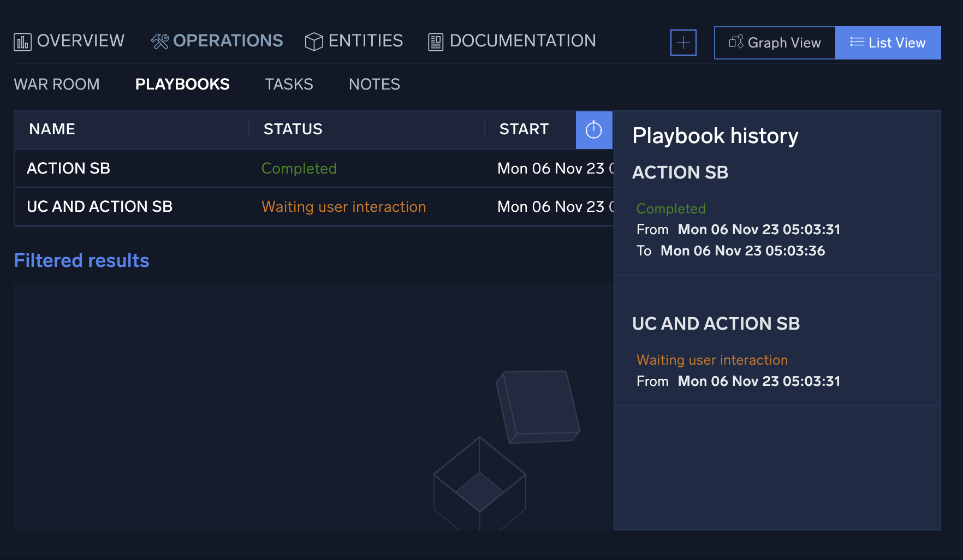963x560 pixels.
Task: Sort playbooks by the STATUS column
Action: (x=293, y=129)
